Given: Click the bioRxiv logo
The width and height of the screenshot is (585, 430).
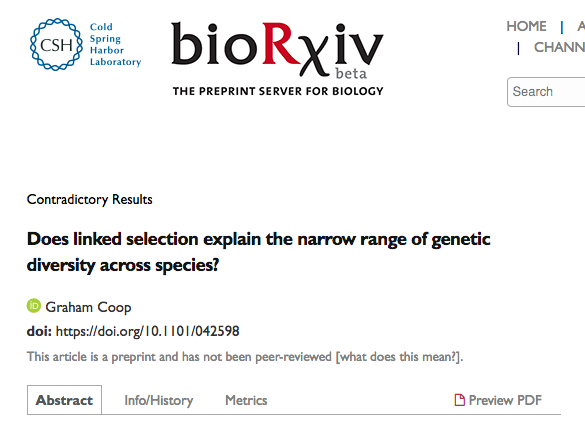Looking at the screenshot, I should (x=277, y=50).
